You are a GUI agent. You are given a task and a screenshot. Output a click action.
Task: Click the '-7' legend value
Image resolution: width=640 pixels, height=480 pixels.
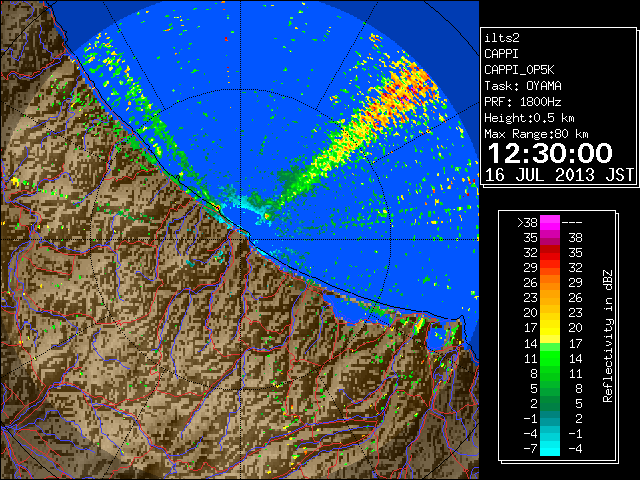(530, 449)
